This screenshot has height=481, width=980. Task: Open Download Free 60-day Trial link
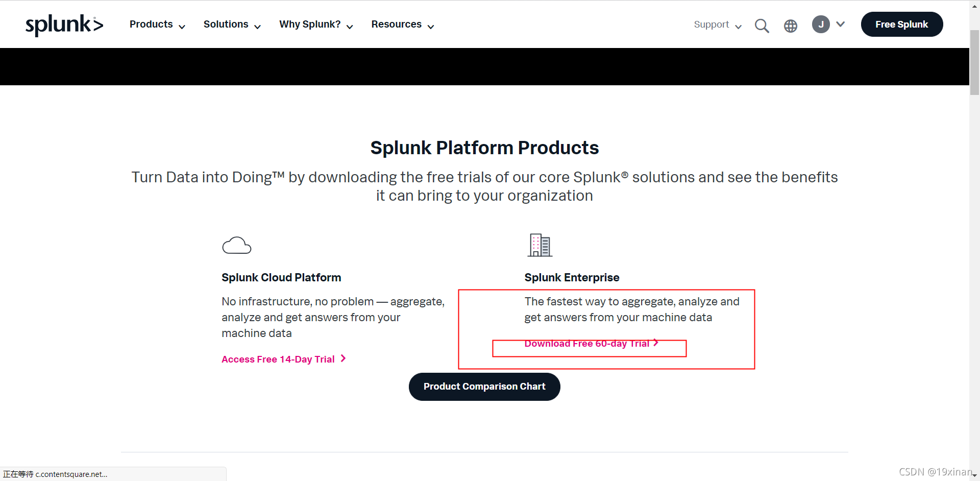pos(587,343)
